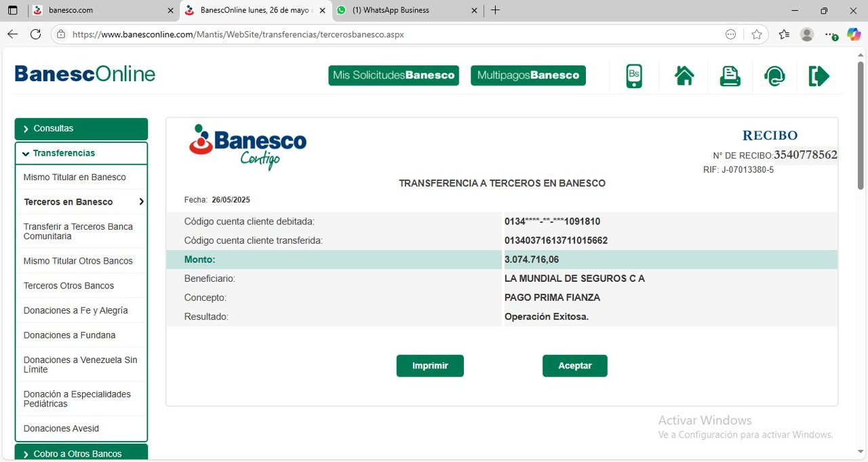Go back with browser back arrow

coord(13,35)
